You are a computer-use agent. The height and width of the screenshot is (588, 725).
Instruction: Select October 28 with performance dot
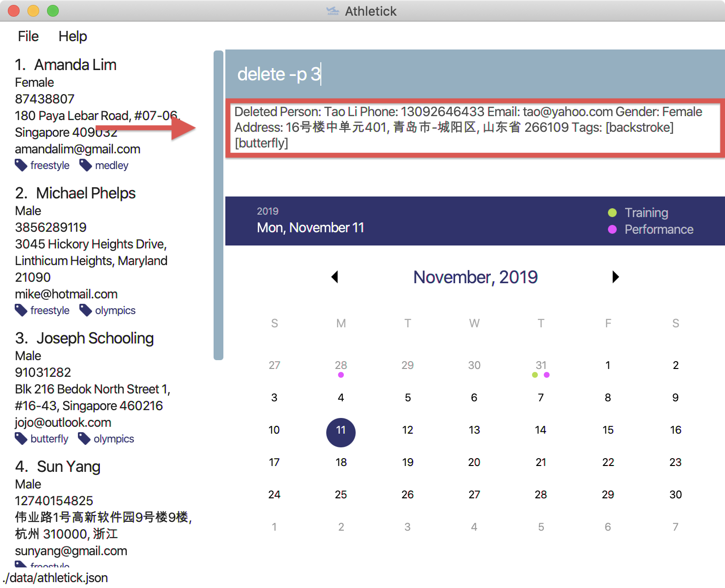(x=341, y=366)
